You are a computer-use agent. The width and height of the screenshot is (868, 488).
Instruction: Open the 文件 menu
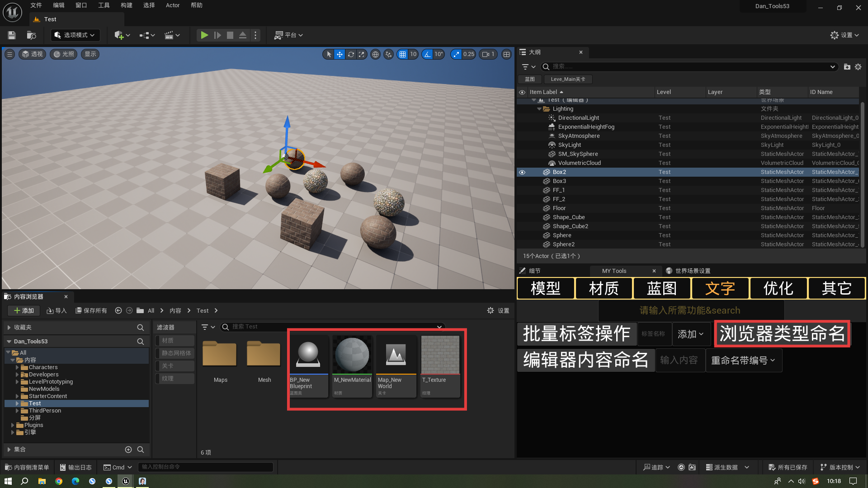[x=36, y=5]
